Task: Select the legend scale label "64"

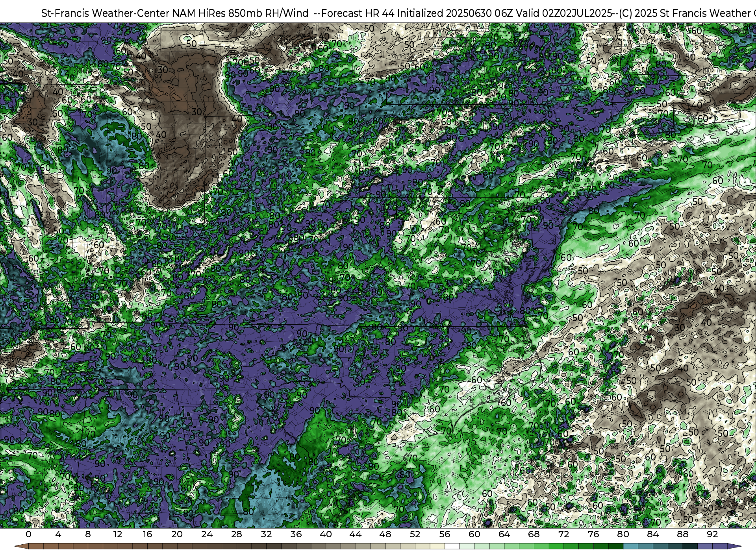Action: [x=504, y=534]
